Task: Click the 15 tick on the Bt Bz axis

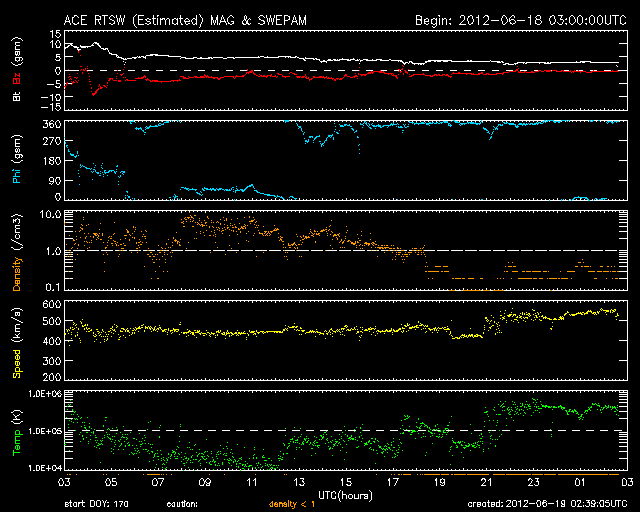Action: click(x=56, y=33)
